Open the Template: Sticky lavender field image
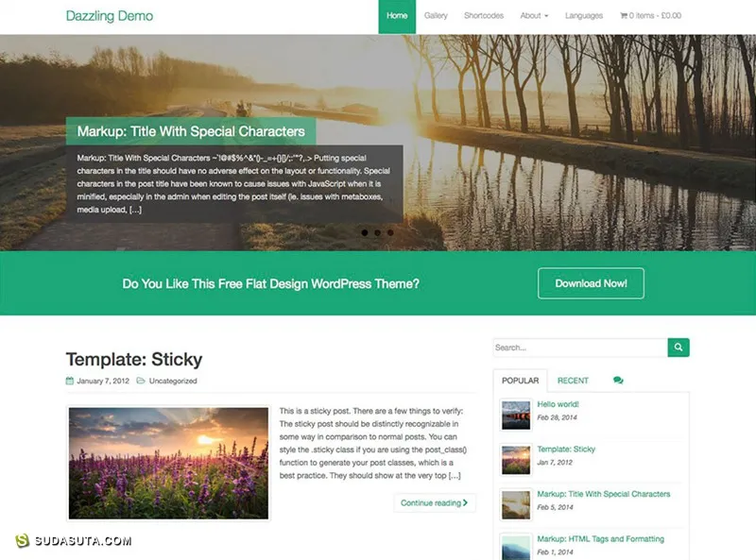This screenshot has width=756, height=560. [168, 463]
